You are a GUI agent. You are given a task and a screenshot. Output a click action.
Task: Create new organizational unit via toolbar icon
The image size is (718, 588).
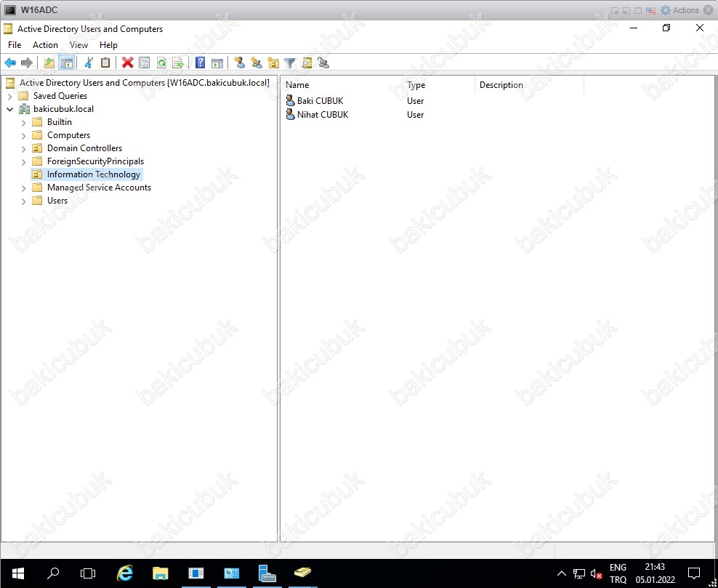(273, 63)
